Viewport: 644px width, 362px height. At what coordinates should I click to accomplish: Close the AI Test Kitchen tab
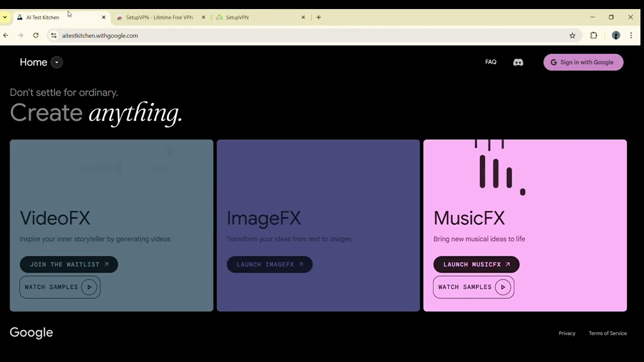tap(104, 17)
